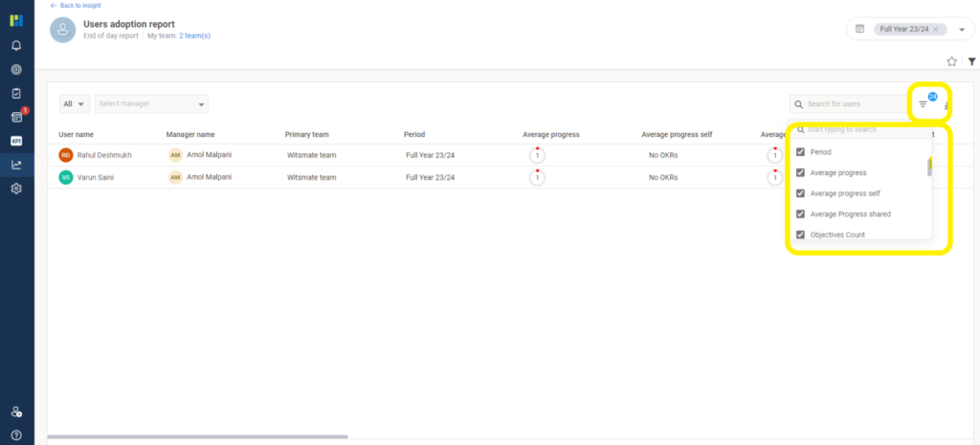Sort by Average progress column header

(551, 134)
